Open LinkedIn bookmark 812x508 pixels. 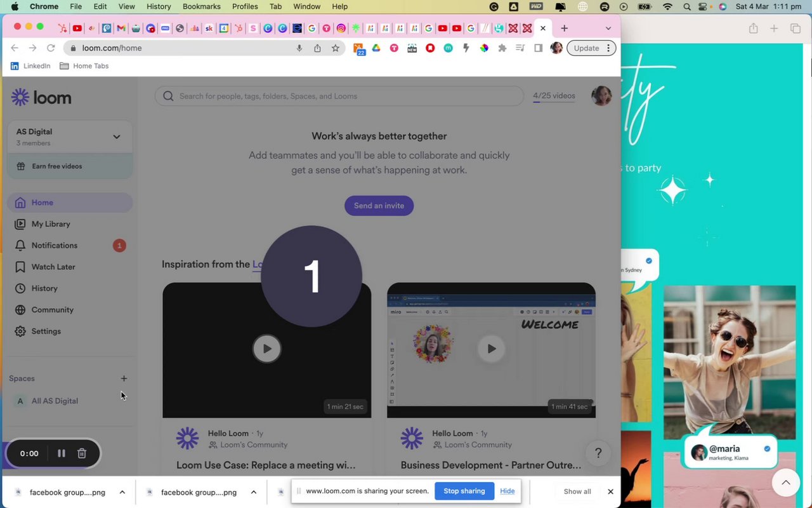tap(30, 66)
